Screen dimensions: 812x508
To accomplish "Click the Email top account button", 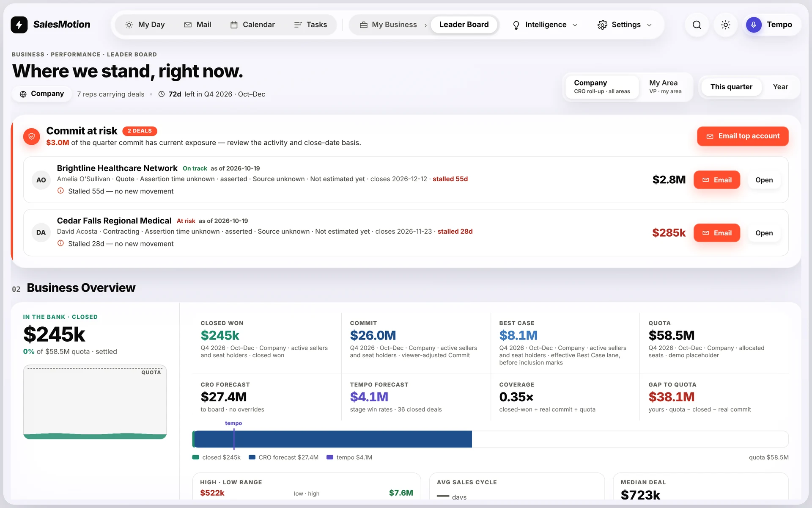I will click(743, 136).
